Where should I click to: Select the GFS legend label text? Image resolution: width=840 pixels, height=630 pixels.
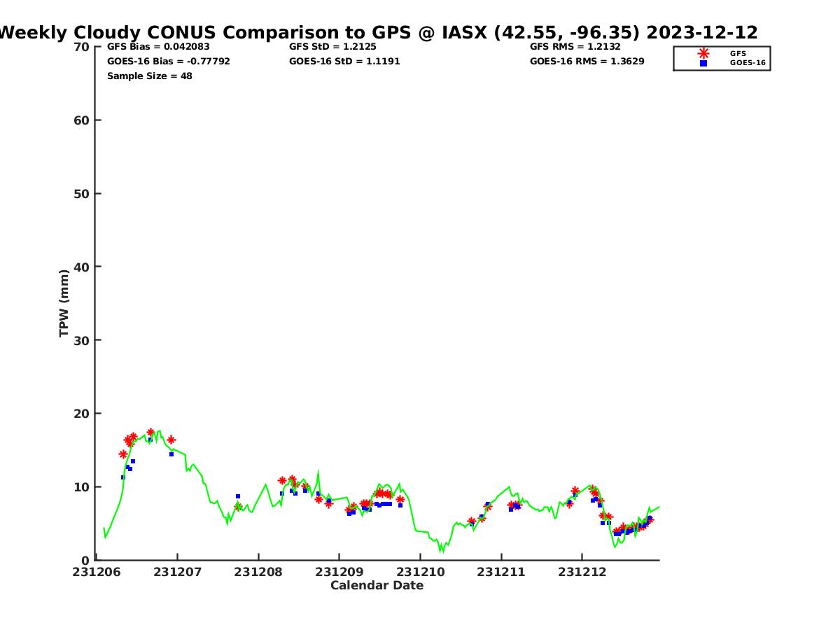click(x=738, y=53)
